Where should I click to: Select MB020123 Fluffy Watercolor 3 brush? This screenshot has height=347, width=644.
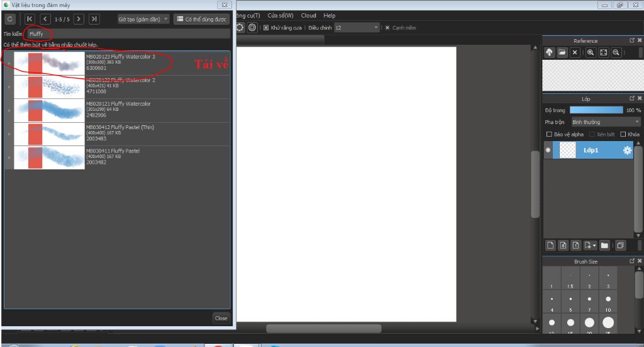coord(117,63)
